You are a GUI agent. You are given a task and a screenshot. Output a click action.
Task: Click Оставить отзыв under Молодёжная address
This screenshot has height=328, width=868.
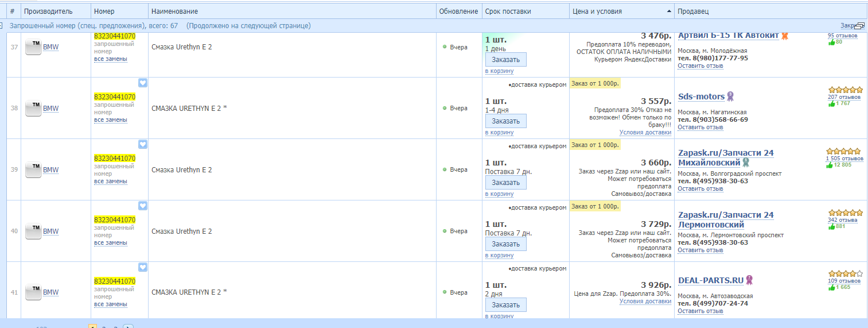(x=700, y=65)
